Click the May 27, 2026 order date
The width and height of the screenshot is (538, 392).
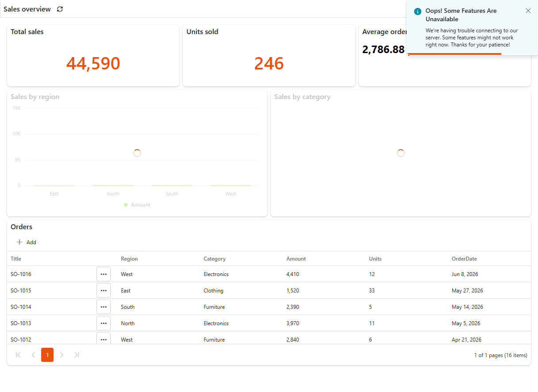coord(467,291)
